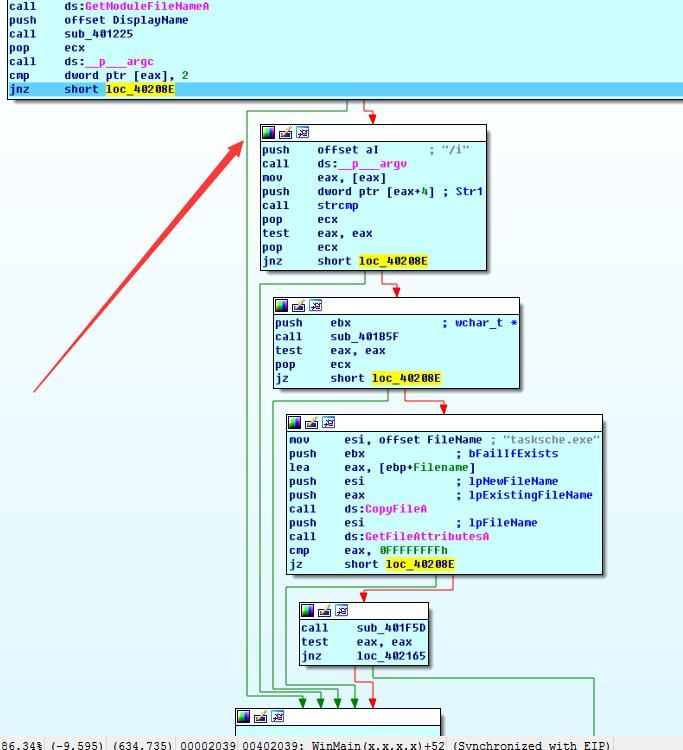Click the pencil edit icon on the sub_401B5F block
The height and width of the screenshot is (750, 683).
coord(298,305)
